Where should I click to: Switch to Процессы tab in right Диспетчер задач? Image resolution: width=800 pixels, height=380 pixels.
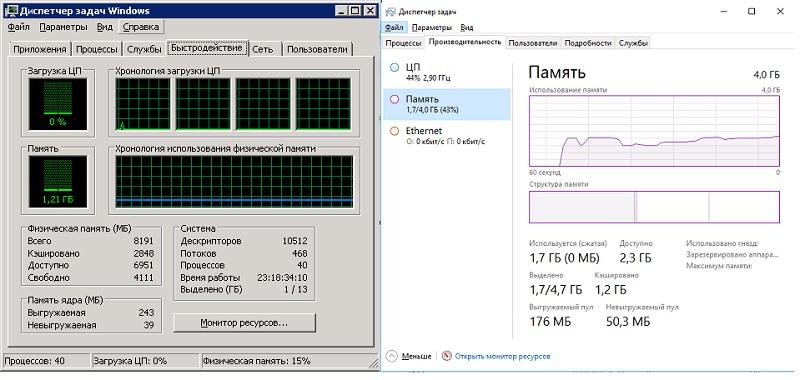pyautogui.click(x=404, y=43)
